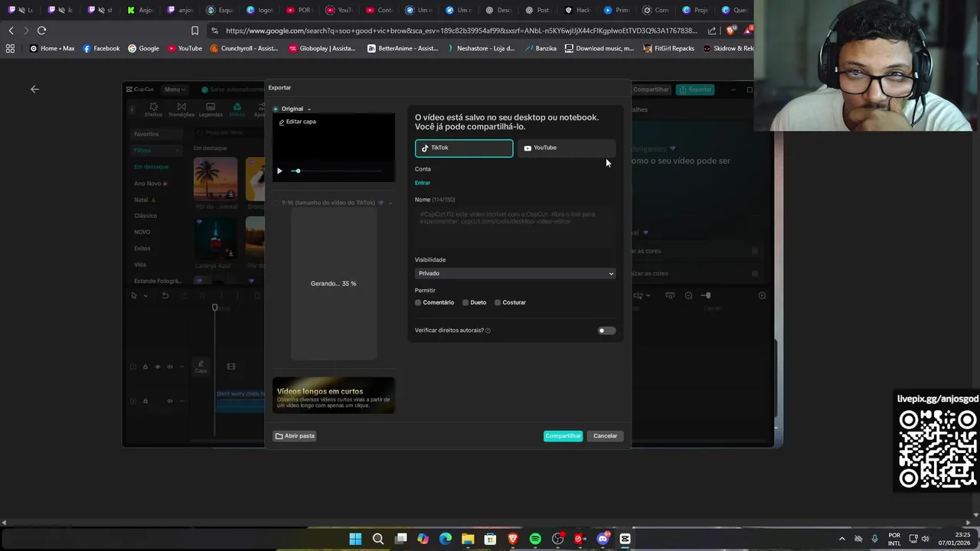Open Microsoft Edge from taskbar
The height and width of the screenshot is (551, 980).
pos(446,539)
